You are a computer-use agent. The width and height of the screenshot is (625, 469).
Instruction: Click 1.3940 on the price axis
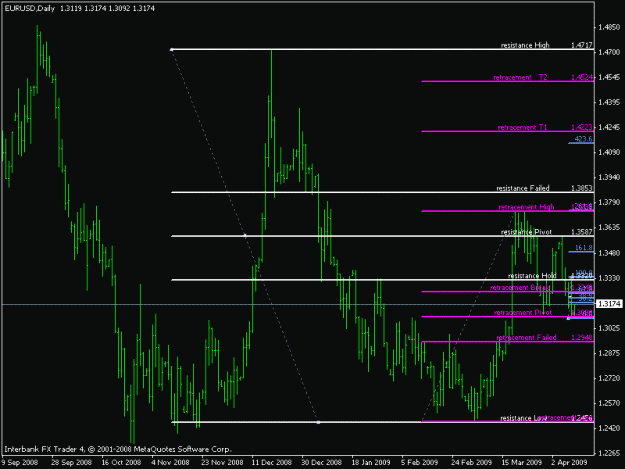[x=609, y=177]
